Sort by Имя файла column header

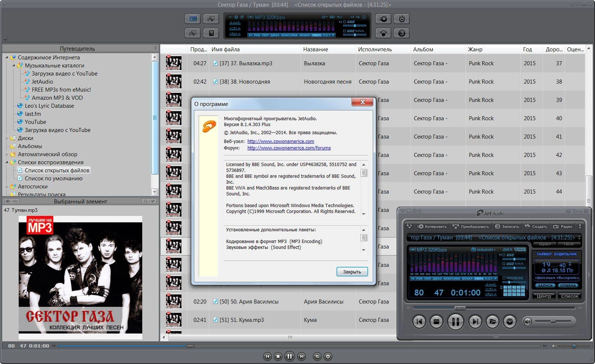(x=255, y=49)
